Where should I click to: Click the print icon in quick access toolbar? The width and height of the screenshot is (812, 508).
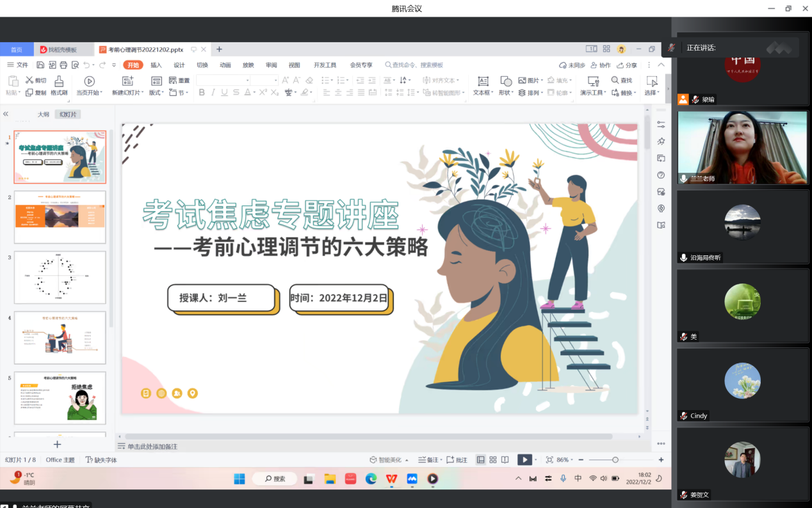coord(63,65)
